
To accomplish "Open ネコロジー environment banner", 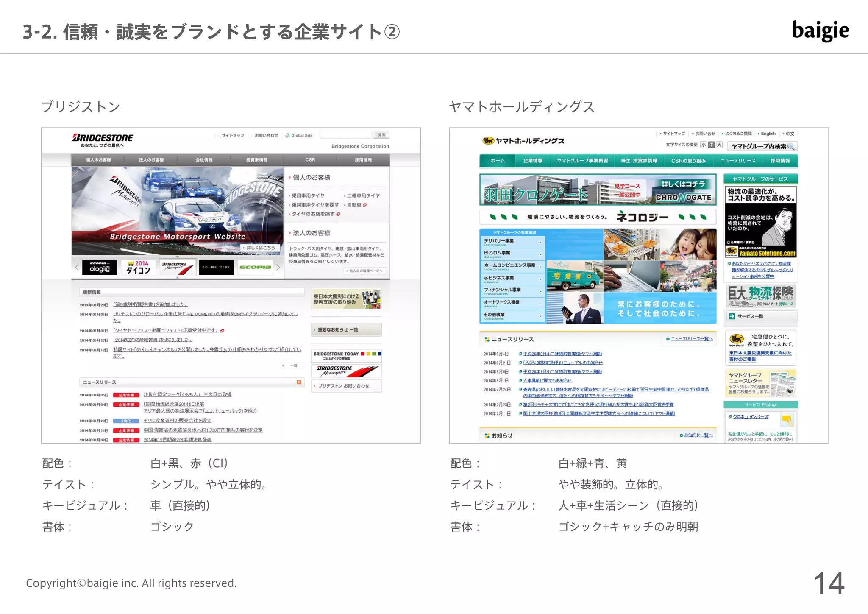I will (598, 217).
